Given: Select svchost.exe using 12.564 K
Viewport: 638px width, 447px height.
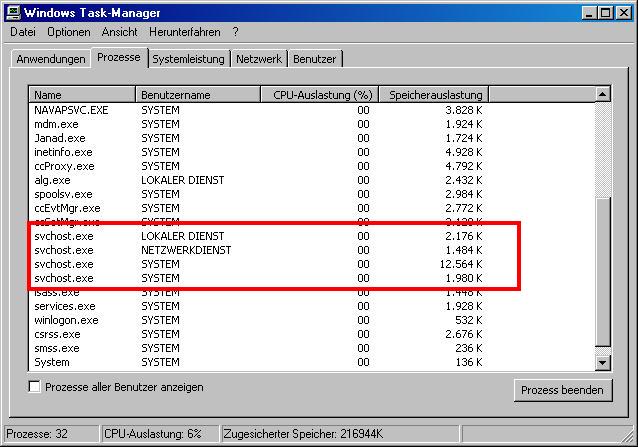Looking at the screenshot, I should [259, 264].
